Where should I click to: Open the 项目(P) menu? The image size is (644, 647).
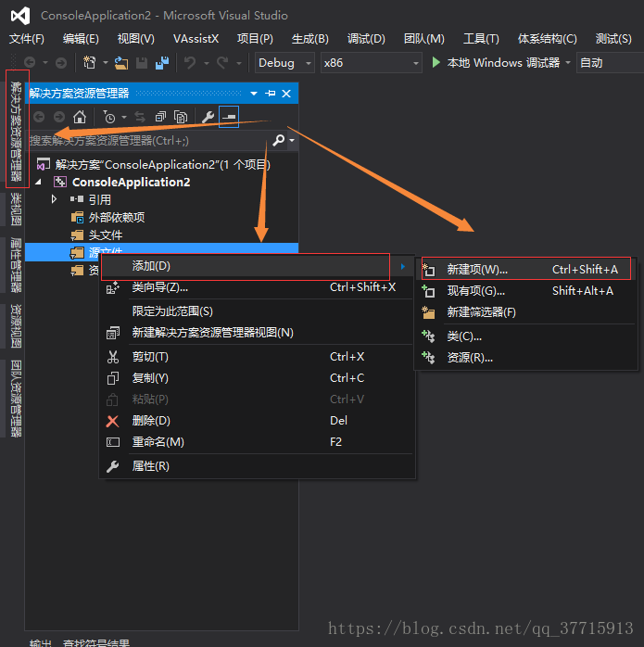[x=255, y=39]
